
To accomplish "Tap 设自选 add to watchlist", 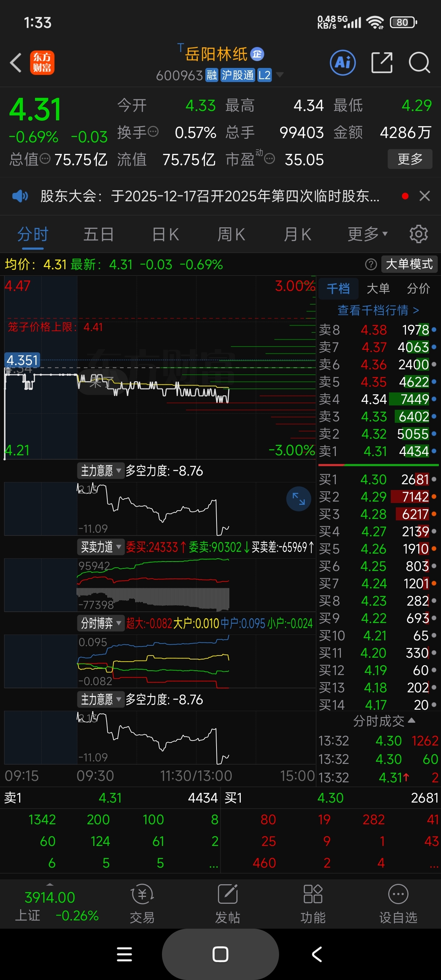I will coord(398,904).
